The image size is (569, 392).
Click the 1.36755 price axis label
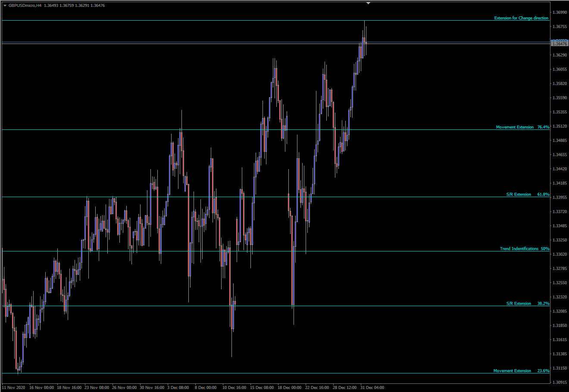[559, 27]
